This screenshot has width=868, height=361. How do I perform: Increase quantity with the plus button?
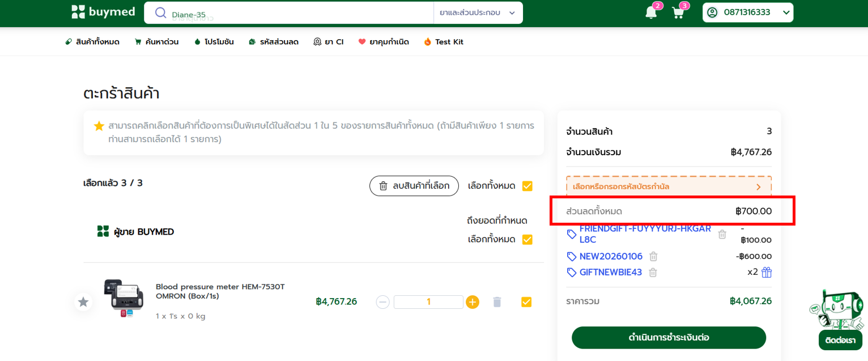(473, 302)
